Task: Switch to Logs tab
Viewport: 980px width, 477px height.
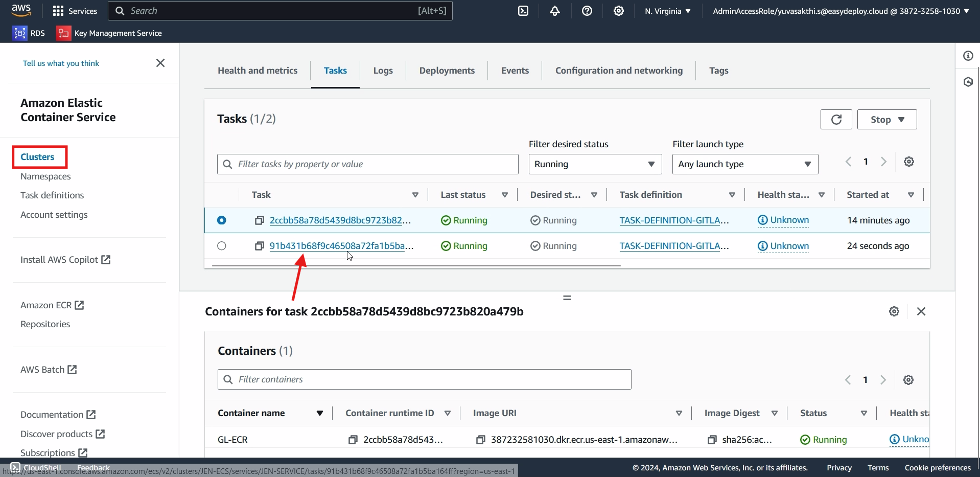Action: coord(383,71)
